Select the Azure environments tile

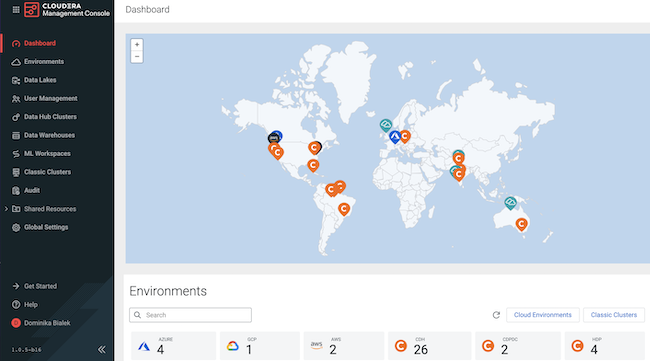(173, 346)
